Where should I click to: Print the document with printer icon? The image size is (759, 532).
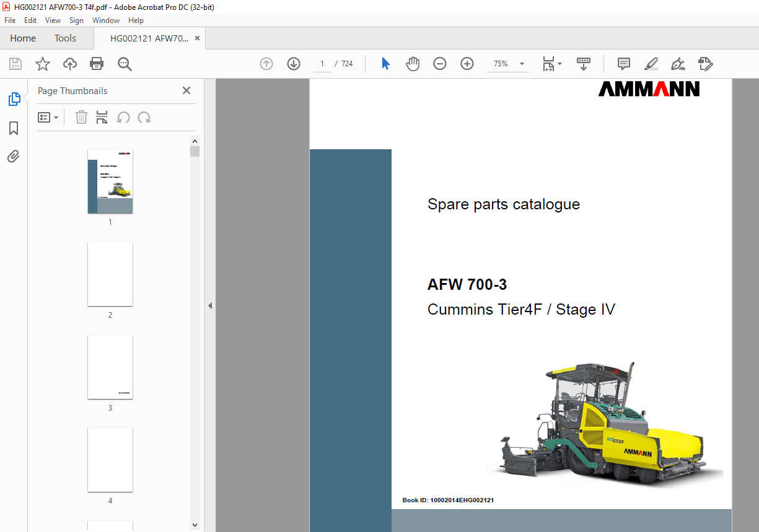point(97,64)
